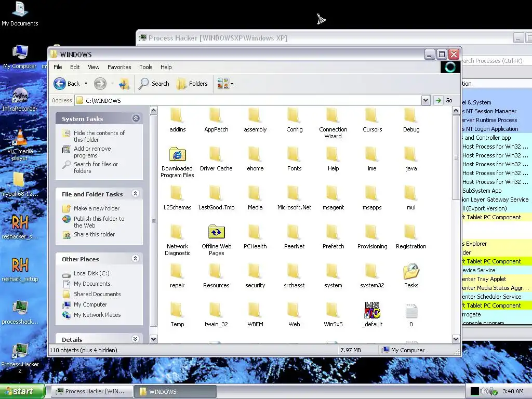The width and height of the screenshot is (532, 399).
Task: Click Add or remove programs link
Action: tap(92, 152)
